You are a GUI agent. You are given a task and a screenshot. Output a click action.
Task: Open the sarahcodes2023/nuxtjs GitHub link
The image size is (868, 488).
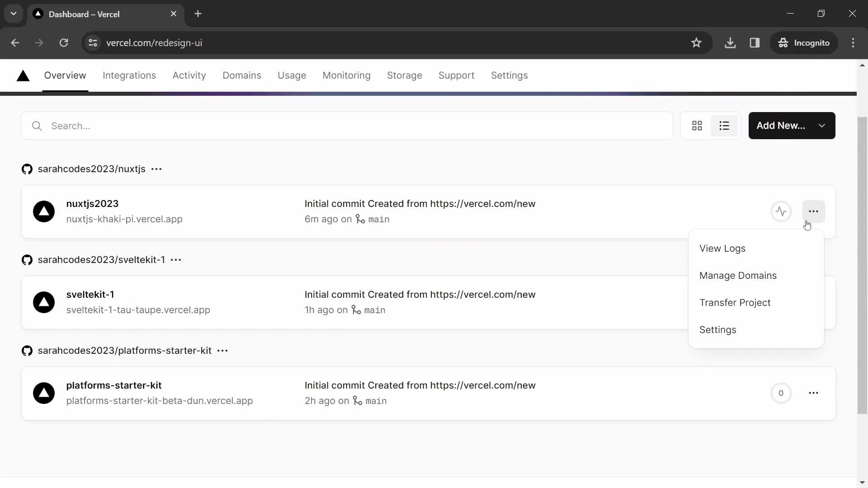91,169
